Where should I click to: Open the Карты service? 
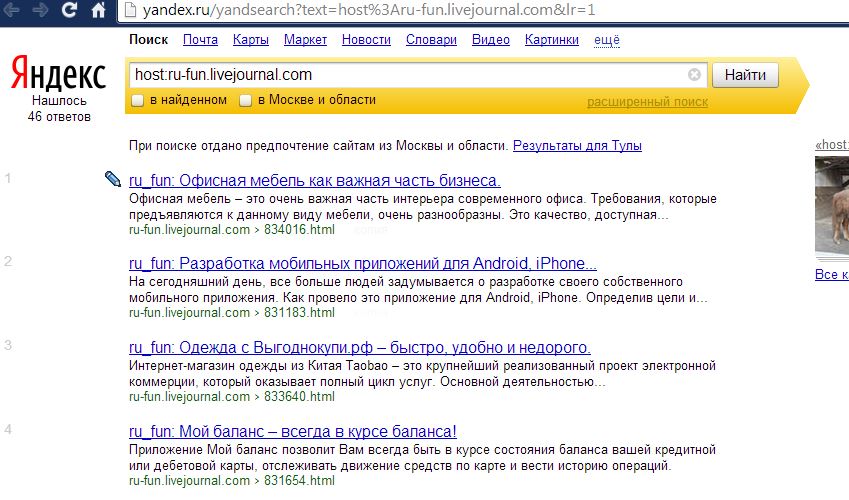(251, 40)
